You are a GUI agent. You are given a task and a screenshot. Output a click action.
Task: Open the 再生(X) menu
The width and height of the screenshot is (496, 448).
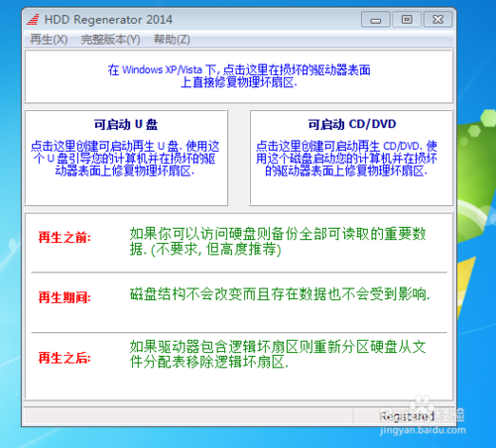tap(49, 40)
